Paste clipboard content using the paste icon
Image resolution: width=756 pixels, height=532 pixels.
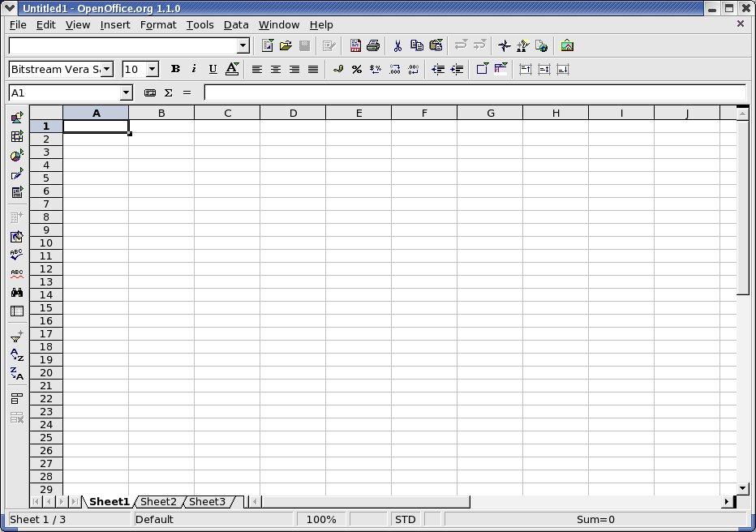(436, 45)
